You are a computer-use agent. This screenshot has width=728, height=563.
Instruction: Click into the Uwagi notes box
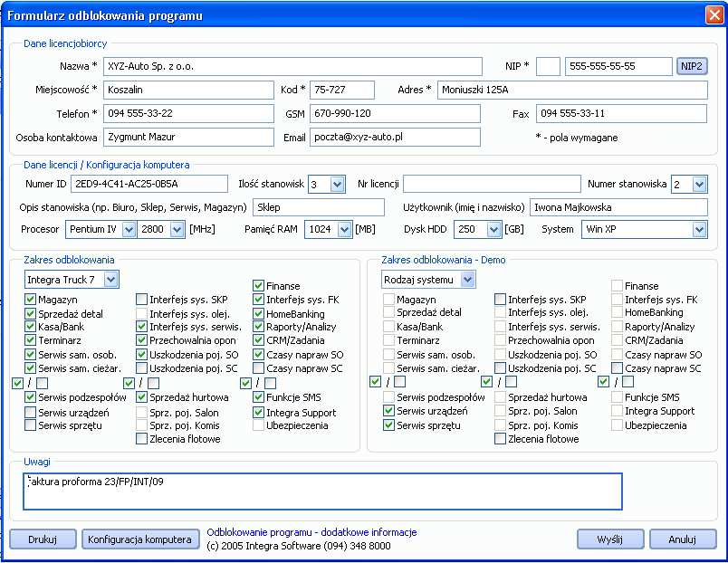click(x=322, y=491)
